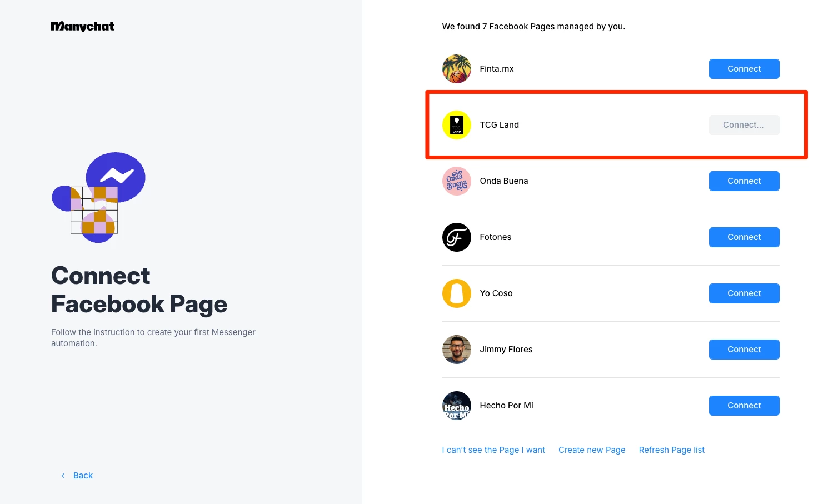Click the greyed Connect... button for TCG Land

click(744, 125)
